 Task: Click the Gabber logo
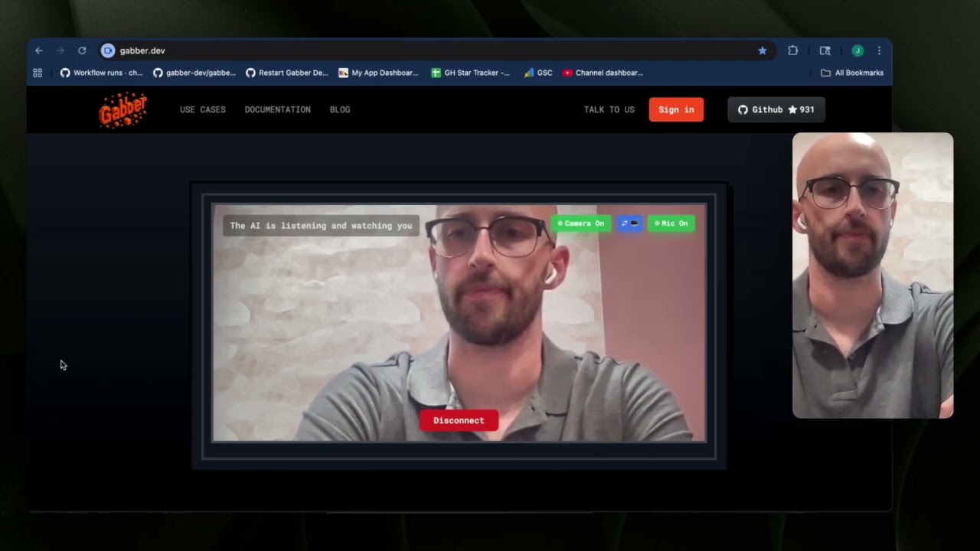pyautogui.click(x=122, y=109)
